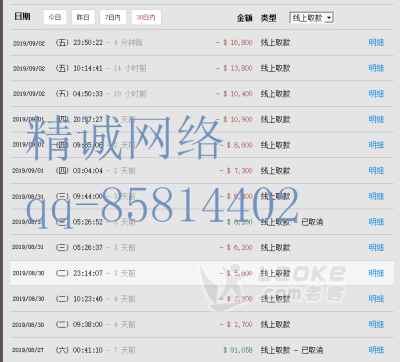The width and height of the screenshot is (400, 362).
Task: Select the 30日内 date filter
Action: coord(146,17)
